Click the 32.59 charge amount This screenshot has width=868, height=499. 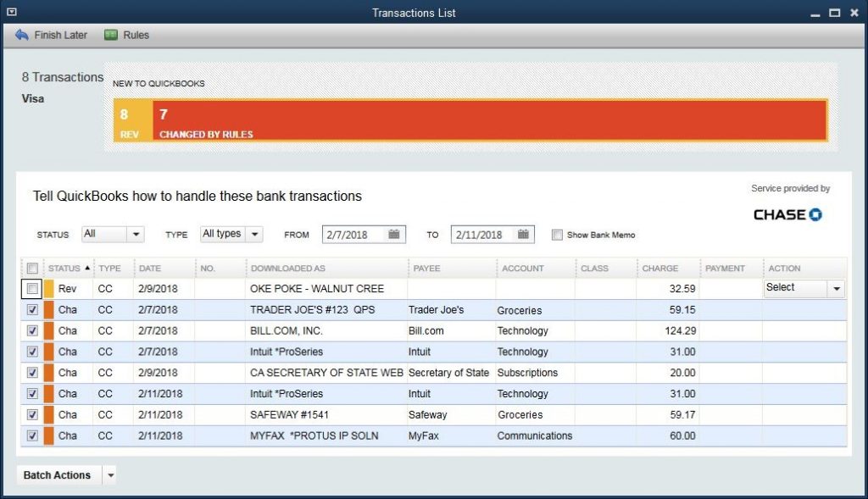pos(682,289)
